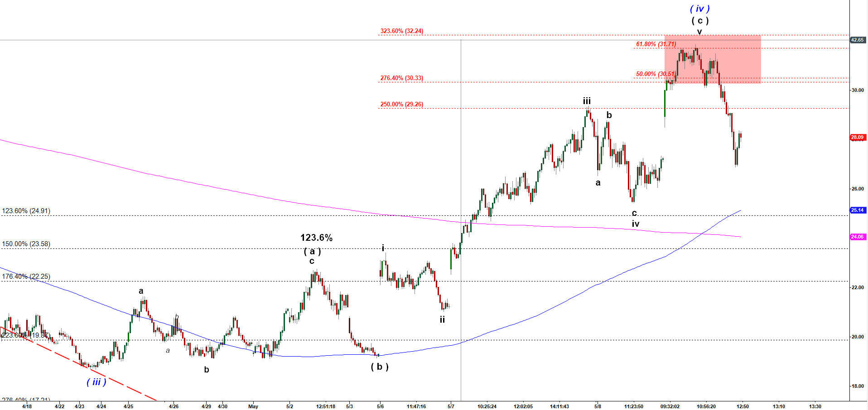Viewport: 868px width, 410px height.
Task: Click the 11:23:50 time axis label
Action: [x=634, y=406]
